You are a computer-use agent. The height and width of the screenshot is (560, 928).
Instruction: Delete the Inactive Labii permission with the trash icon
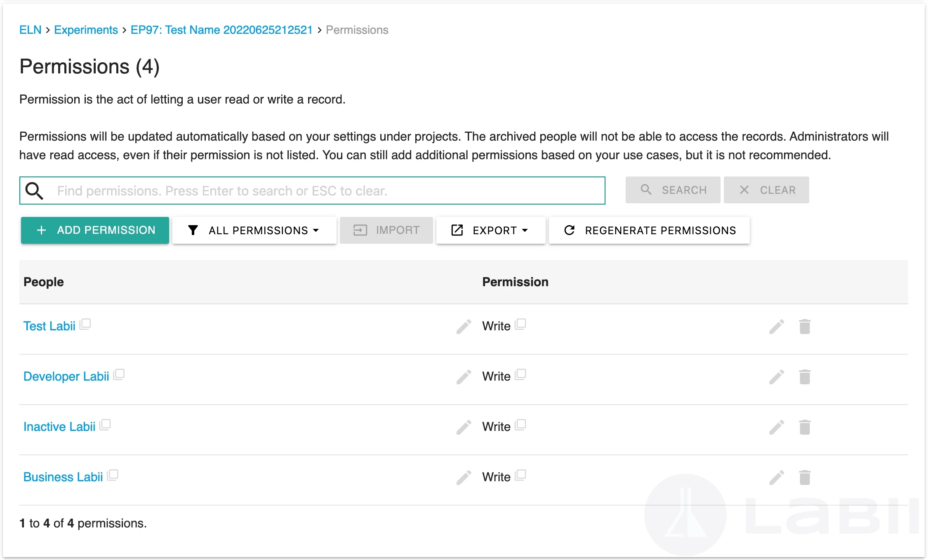804,427
